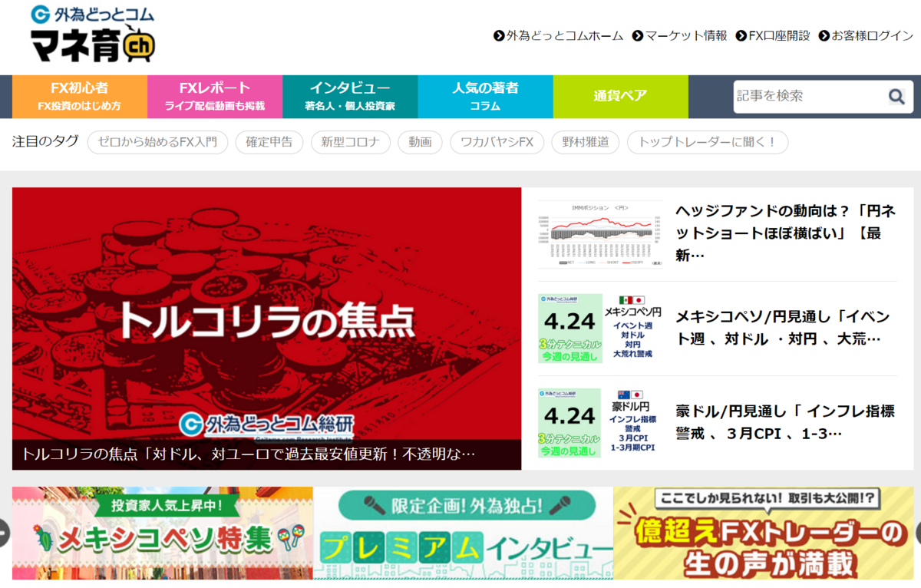Click the search magnifier icon

[896, 97]
